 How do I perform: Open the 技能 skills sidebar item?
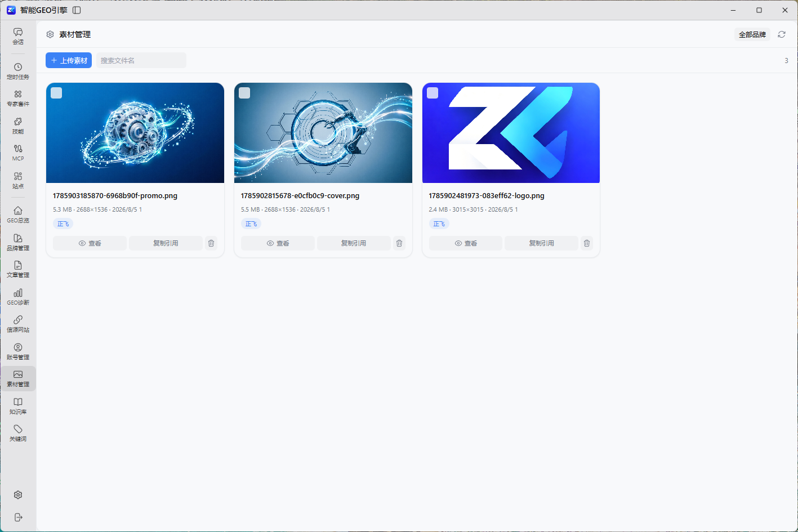tap(18, 126)
